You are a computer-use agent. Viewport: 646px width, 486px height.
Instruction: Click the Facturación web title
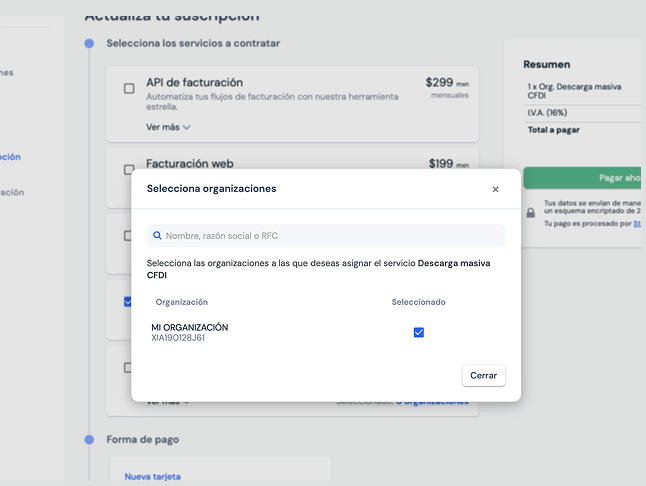[x=190, y=164]
